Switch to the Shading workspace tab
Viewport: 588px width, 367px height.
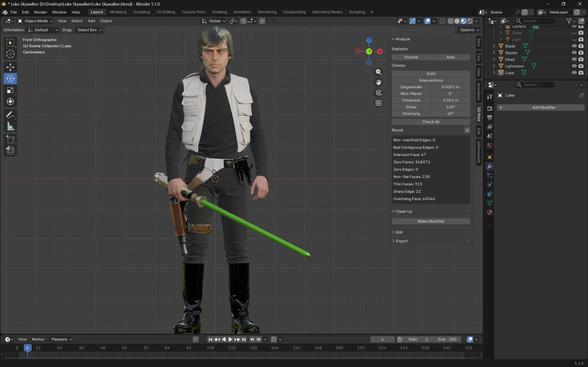tap(219, 12)
